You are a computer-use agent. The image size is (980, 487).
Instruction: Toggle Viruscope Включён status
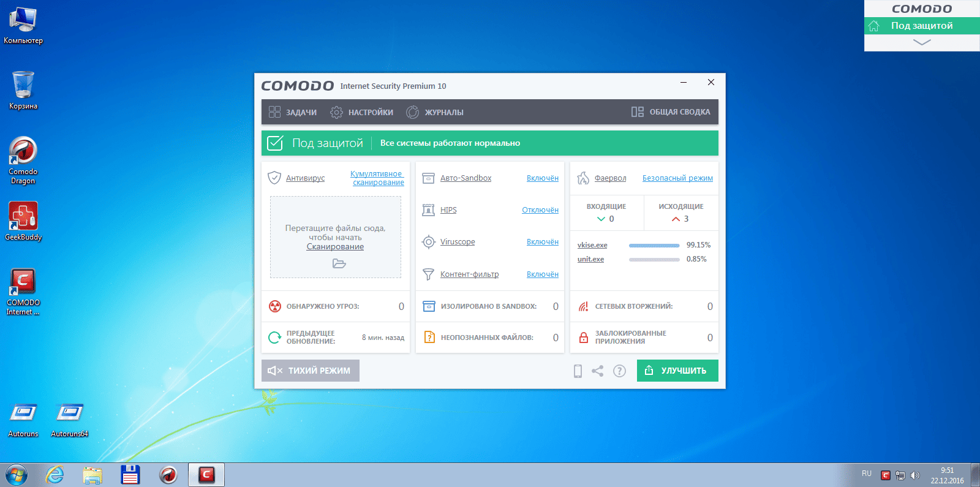coord(543,242)
